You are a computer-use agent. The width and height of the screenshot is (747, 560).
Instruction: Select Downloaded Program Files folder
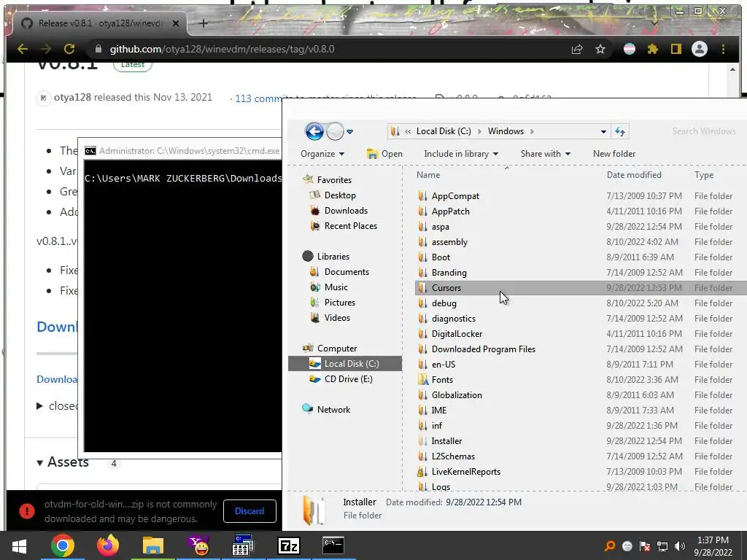pos(483,349)
